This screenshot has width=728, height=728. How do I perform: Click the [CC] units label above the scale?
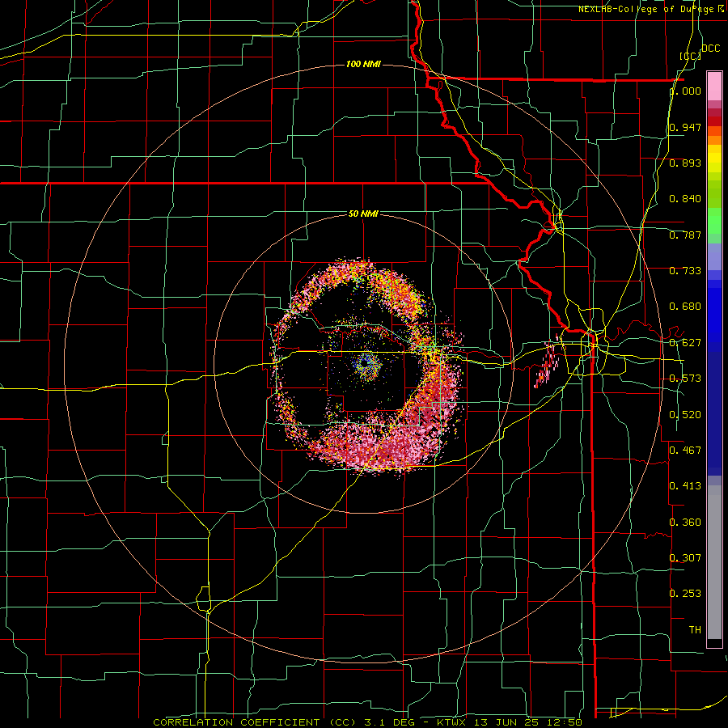pos(690,56)
